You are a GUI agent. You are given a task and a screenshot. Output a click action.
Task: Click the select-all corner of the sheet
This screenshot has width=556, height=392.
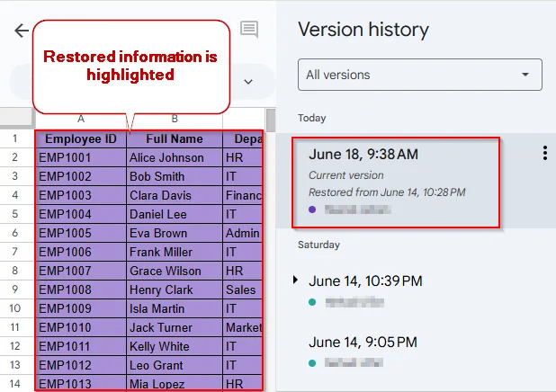[x=16, y=117]
